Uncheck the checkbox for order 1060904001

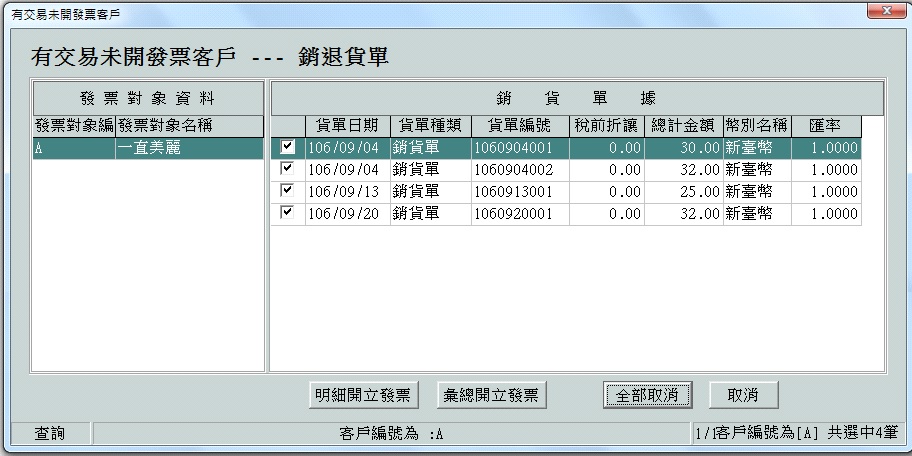(x=287, y=147)
